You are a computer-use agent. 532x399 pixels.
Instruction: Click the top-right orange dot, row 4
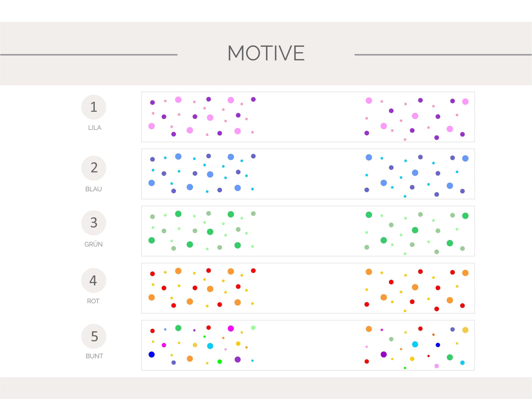(465, 273)
